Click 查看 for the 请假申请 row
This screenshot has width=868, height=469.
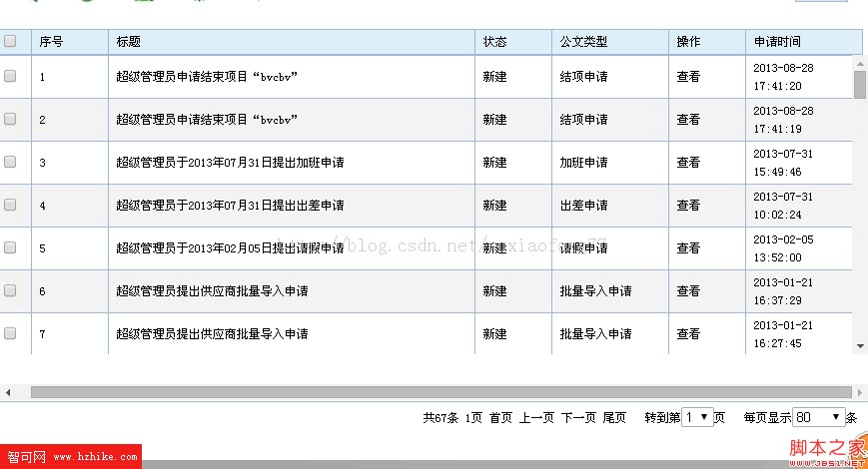[x=688, y=248]
